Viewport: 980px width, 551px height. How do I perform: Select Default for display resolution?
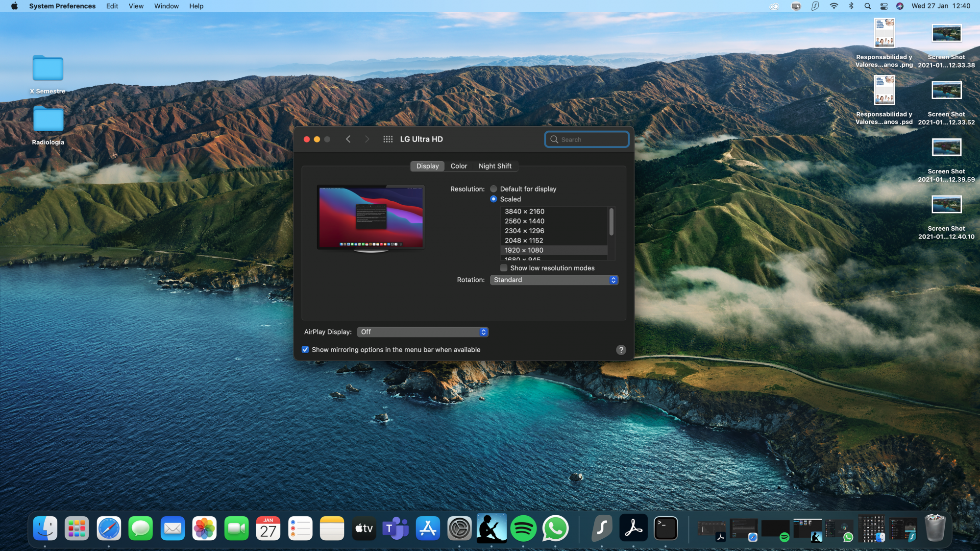tap(493, 189)
